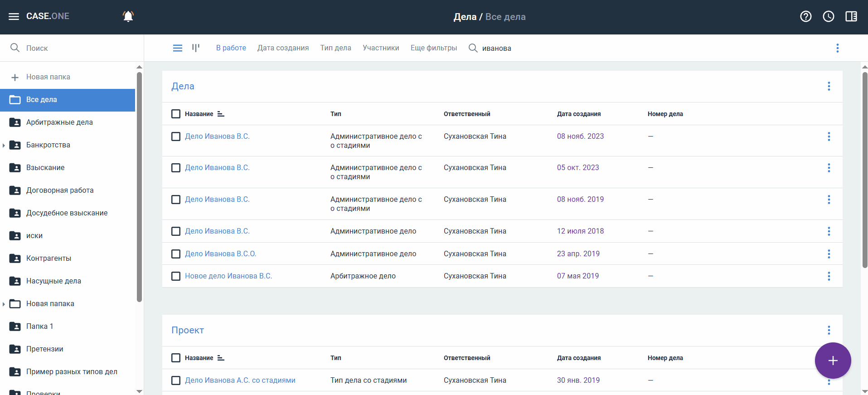The width and height of the screenshot is (868, 395).
Task: Open the Проект section three-dot menu
Action: tap(829, 330)
